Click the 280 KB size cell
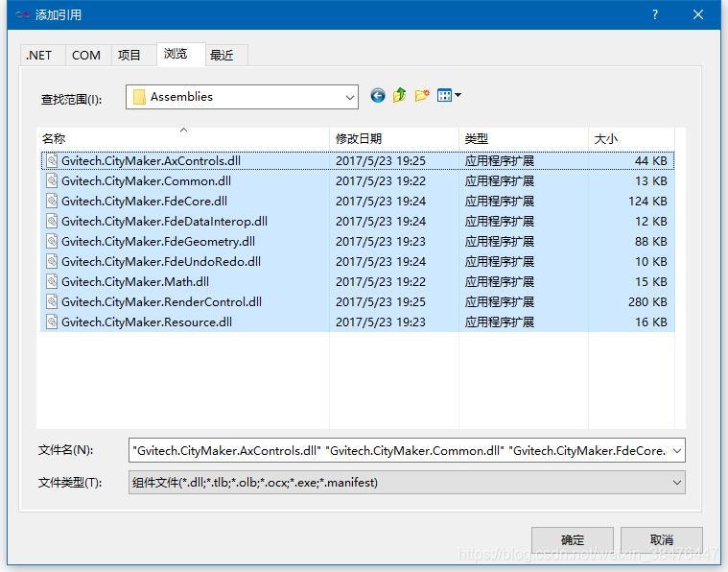This screenshot has height=572, width=728. [x=647, y=302]
